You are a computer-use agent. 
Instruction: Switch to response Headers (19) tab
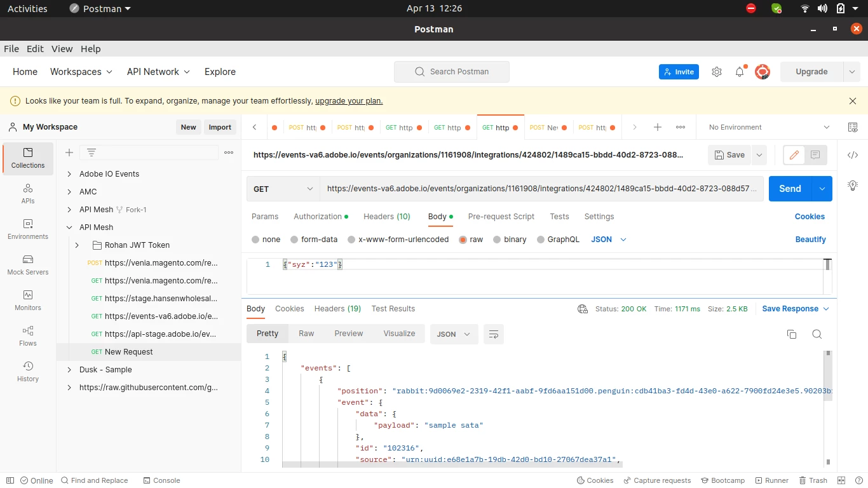tap(337, 309)
